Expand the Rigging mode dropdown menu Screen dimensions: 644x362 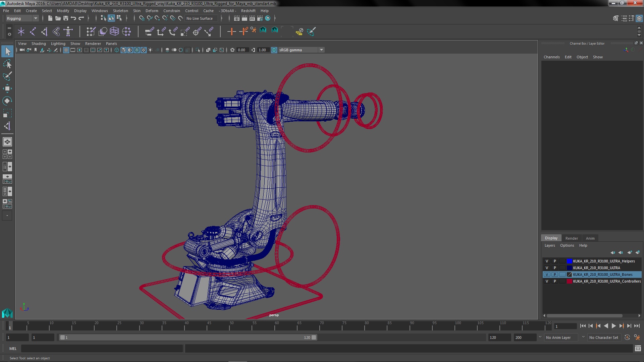(35, 18)
